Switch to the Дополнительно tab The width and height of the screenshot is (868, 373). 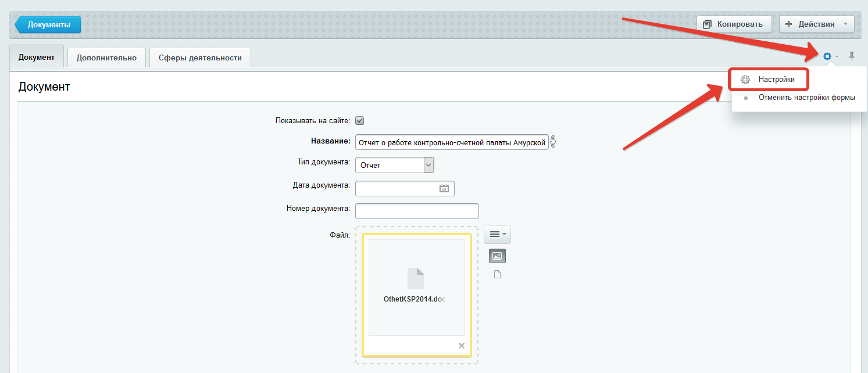click(x=106, y=58)
